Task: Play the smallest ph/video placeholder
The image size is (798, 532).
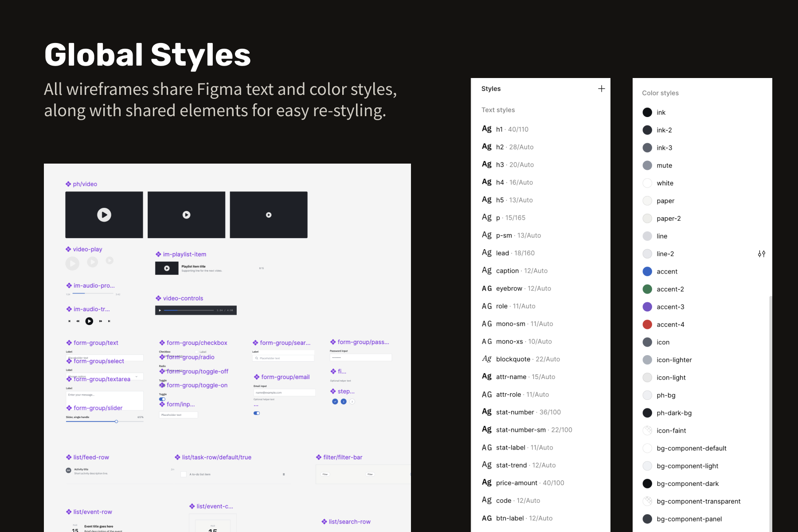Action: click(x=269, y=215)
